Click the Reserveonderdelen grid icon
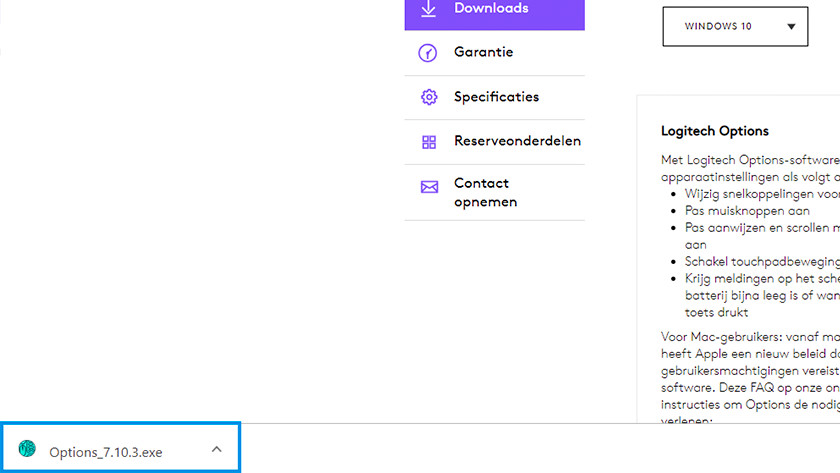 [429, 142]
